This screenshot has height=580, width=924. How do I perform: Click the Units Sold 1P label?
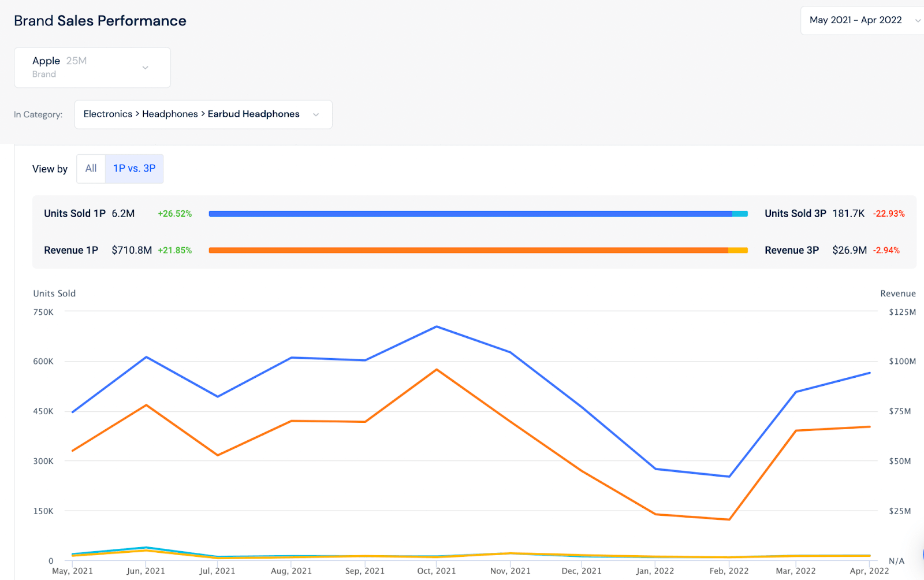[74, 214]
